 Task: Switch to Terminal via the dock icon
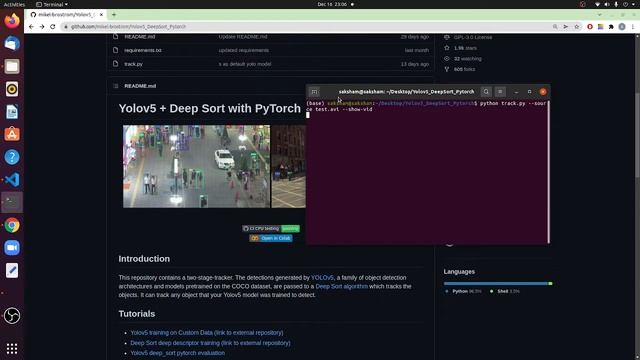[x=12, y=202]
